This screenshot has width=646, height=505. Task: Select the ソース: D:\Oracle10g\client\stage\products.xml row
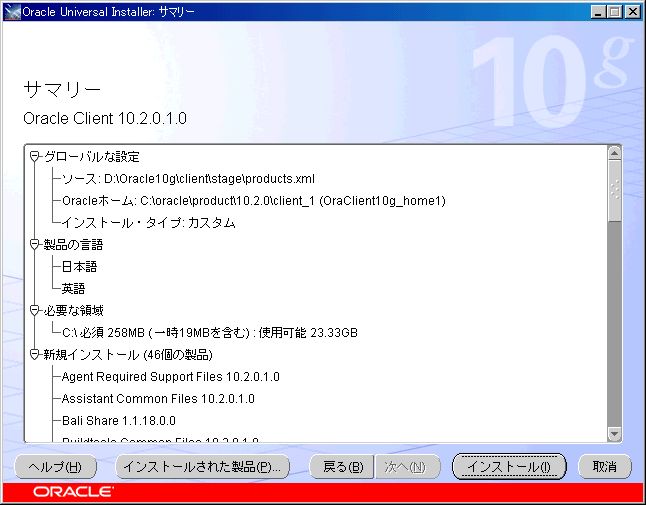(x=188, y=179)
